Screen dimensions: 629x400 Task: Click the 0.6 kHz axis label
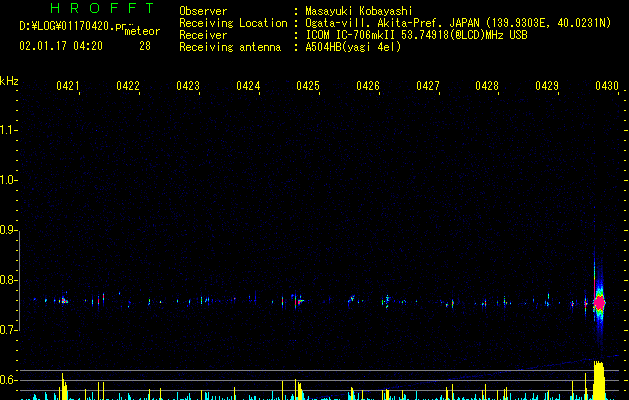click(8, 380)
